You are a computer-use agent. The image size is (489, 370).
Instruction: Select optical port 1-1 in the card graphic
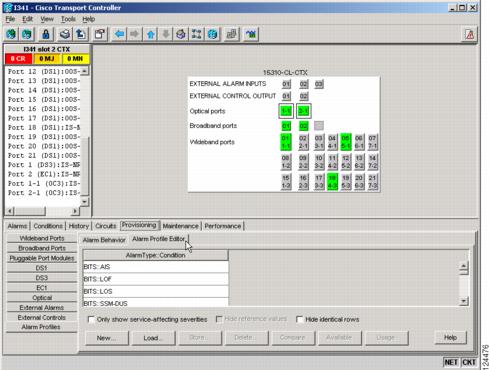tap(286, 111)
